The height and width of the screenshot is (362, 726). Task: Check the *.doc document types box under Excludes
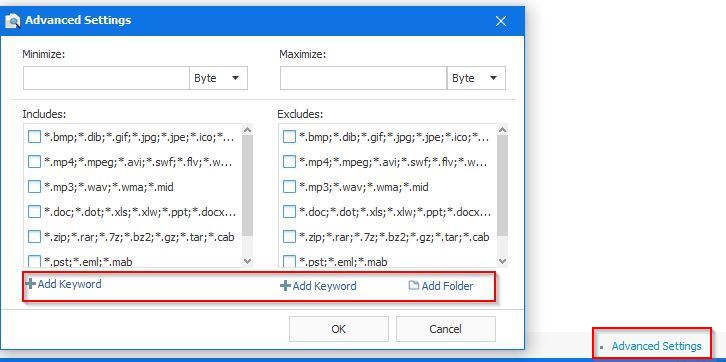(x=289, y=212)
